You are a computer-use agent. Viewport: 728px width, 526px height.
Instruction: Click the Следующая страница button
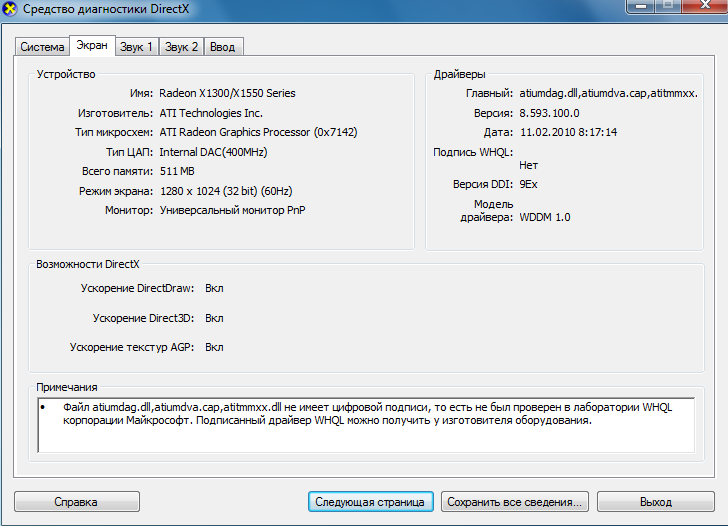pyautogui.click(x=370, y=502)
